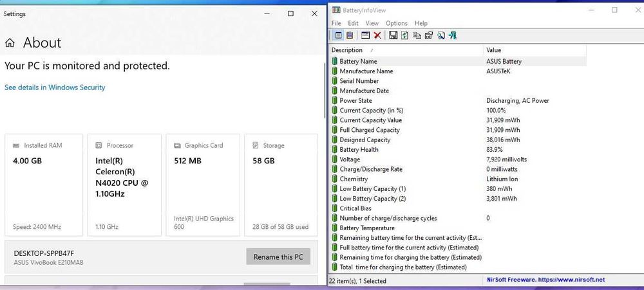
Task: Click the Exit door toolbar icon
Action: (453, 35)
